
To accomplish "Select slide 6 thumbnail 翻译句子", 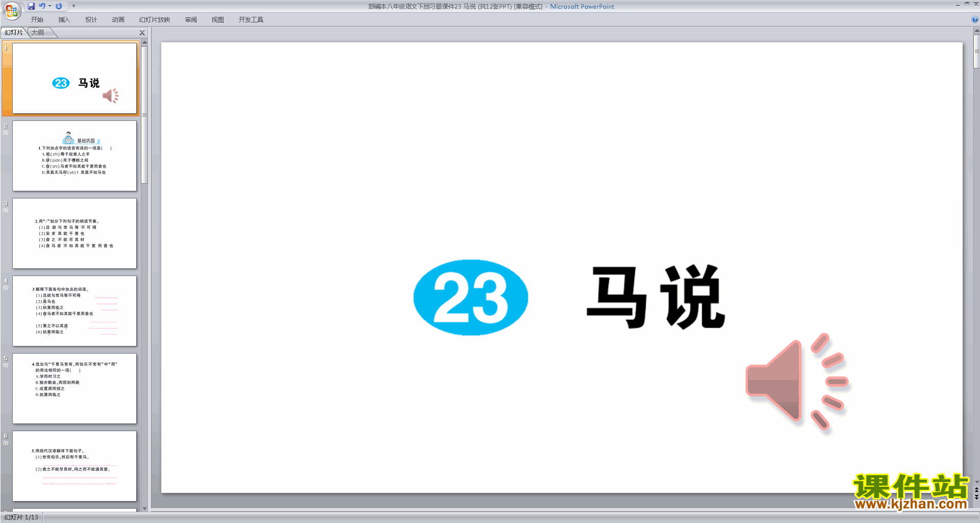I will pyautogui.click(x=75, y=466).
